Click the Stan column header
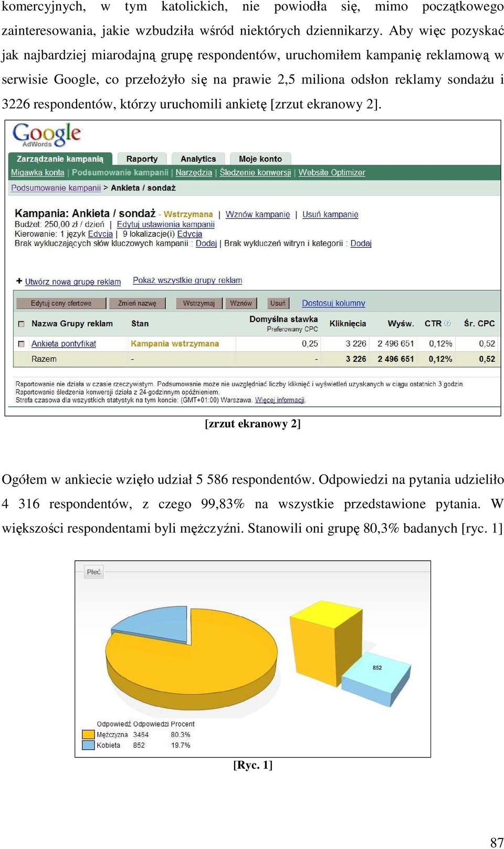The image size is (504, 849). 140,323
